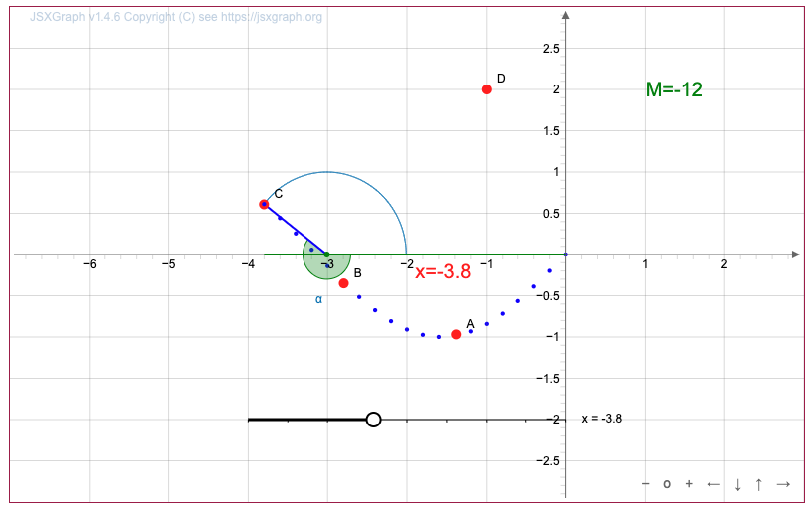Reset zoom with the 'o' icon
The height and width of the screenshot is (509, 812).
tap(667, 484)
